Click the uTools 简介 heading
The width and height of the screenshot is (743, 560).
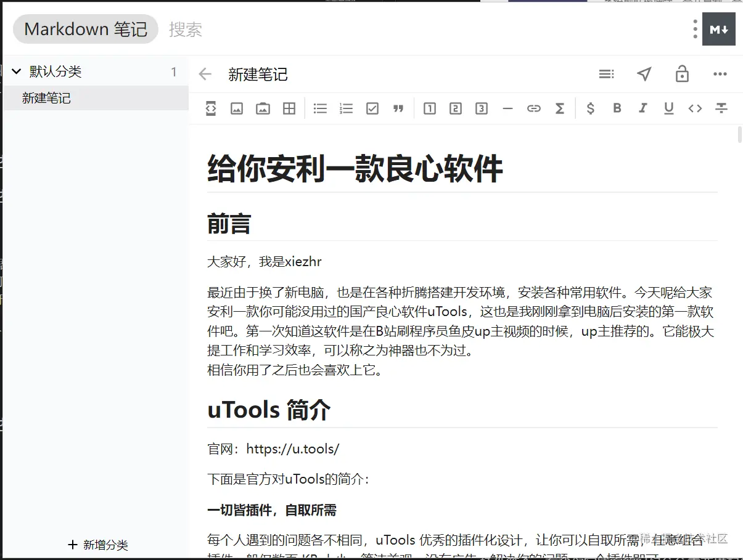[269, 410]
